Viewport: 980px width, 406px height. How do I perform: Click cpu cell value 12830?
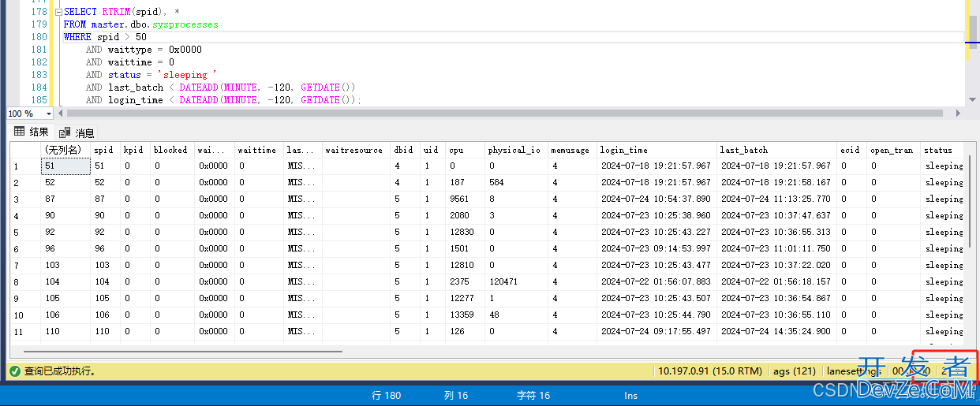pos(465,232)
